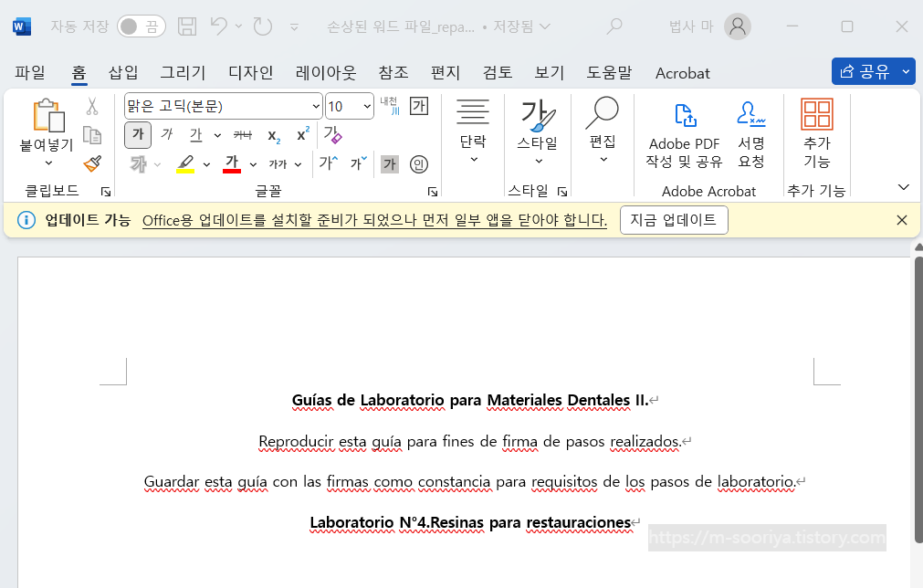Click the user account avatar
The image size is (923, 588).
[x=737, y=26]
